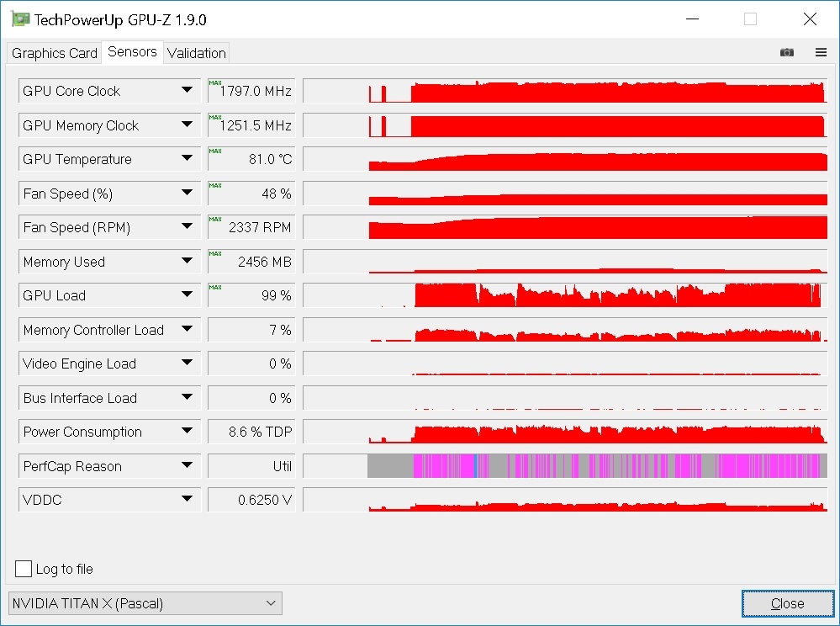The width and height of the screenshot is (840, 626).
Task: Click the 2337 RPM value
Action: pyautogui.click(x=251, y=227)
